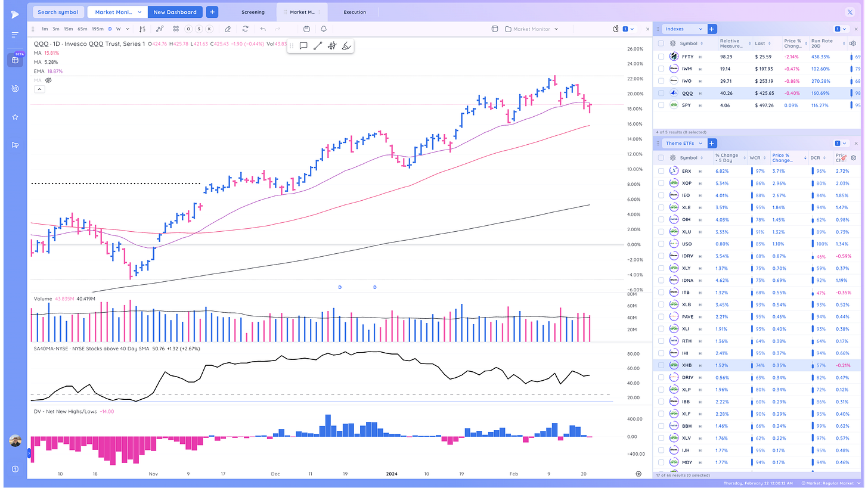Toggle visibility of hidden MA indicator

[x=48, y=80]
